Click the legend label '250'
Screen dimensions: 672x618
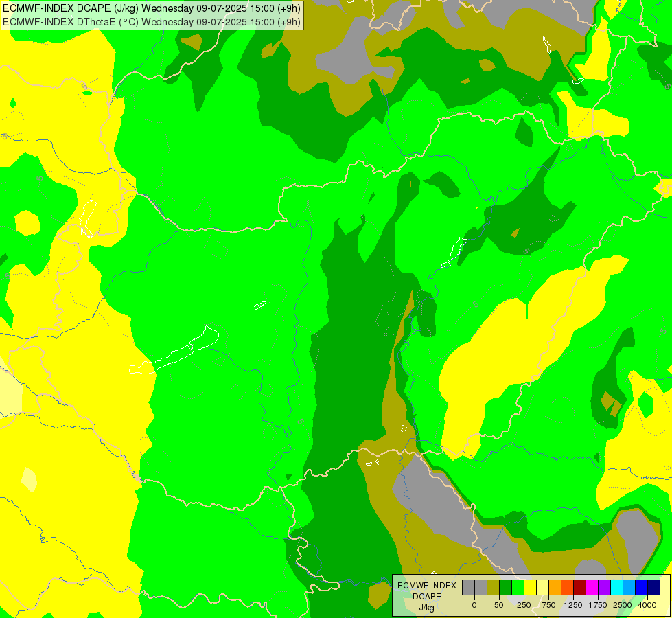(x=524, y=605)
